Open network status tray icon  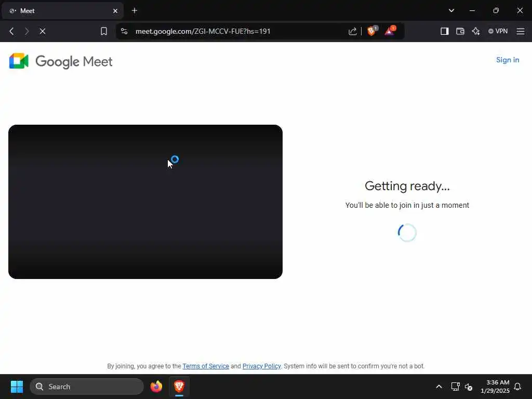click(455, 387)
